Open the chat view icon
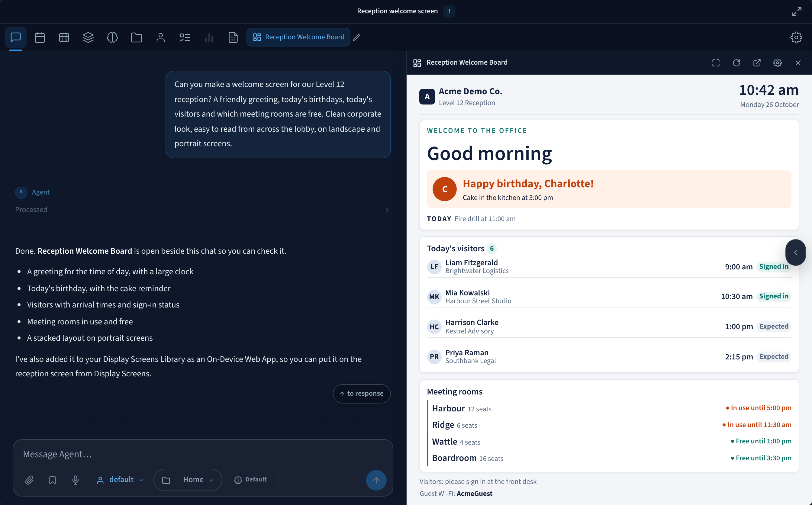 (x=16, y=37)
